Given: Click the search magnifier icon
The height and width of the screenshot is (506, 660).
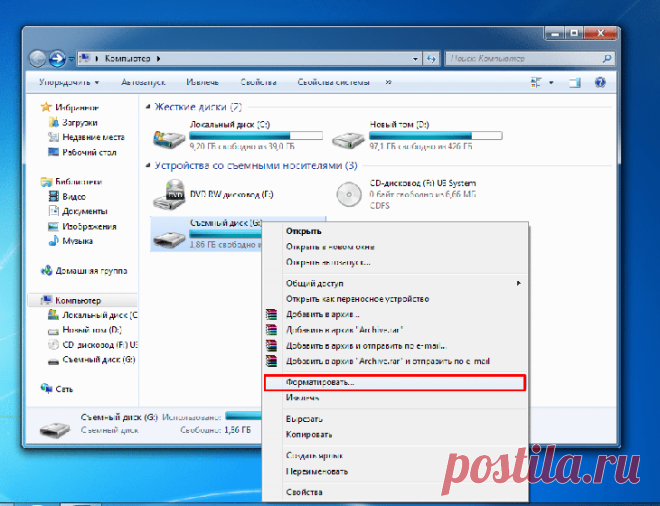Looking at the screenshot, I should (x=607, y=59).
